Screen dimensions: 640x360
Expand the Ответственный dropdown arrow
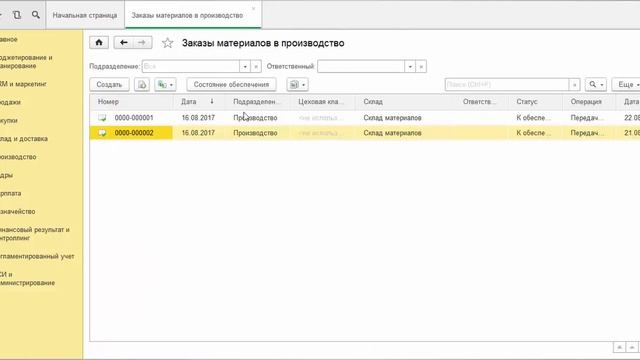(x=410, y=67)
